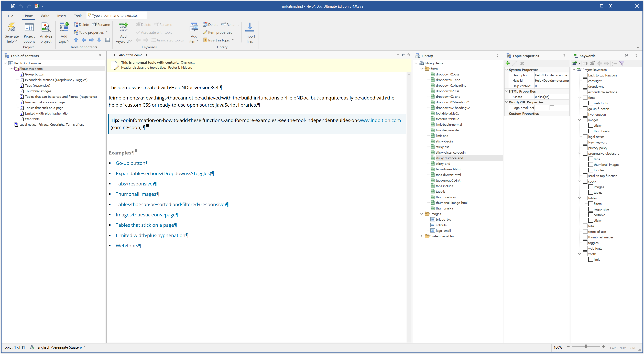Image resolution: width=644 pixels, height=354 pixels.
Task: Check the 'copyright' keyword
Action: 585,81
